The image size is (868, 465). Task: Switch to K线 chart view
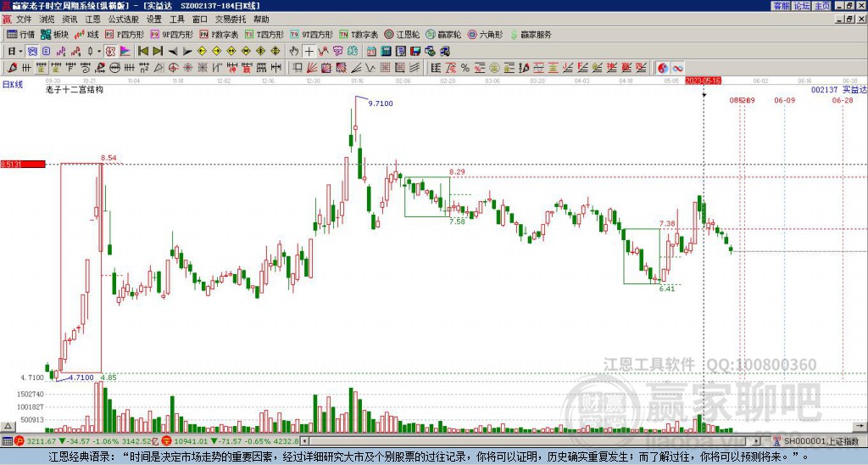tap(86, 34)
